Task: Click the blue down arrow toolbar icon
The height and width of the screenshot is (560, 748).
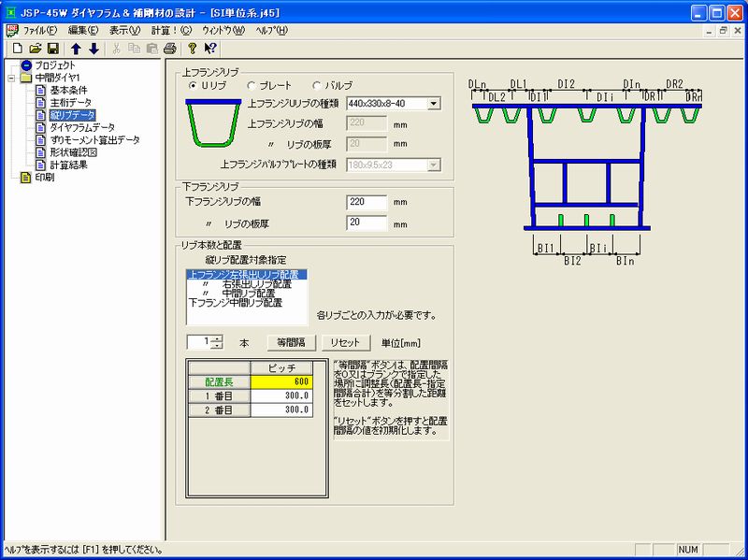Action: click(93, 48)
